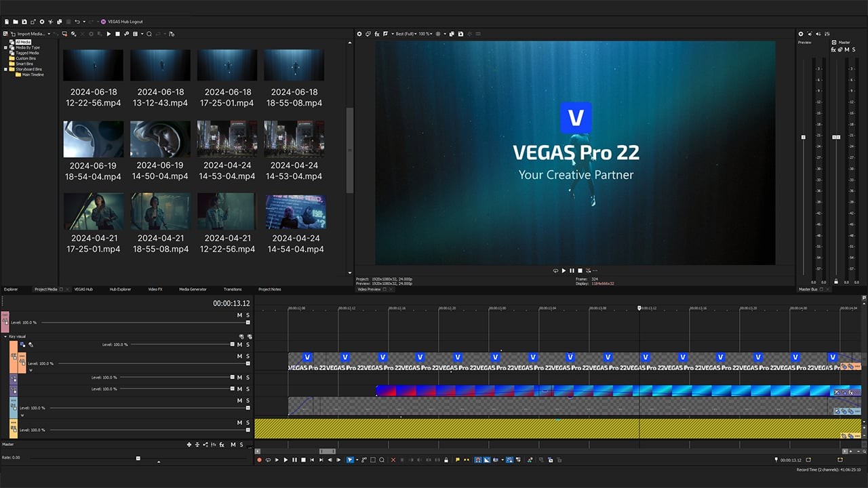Toggle snapping magnet icon in timeline toolbar
868x488 pixels.
click(478, 460)
